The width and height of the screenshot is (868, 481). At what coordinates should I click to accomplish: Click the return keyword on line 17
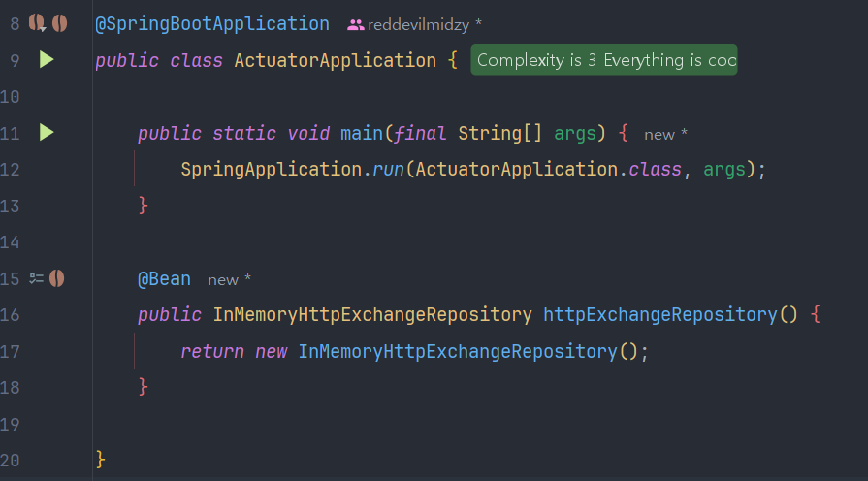point(212,351)
